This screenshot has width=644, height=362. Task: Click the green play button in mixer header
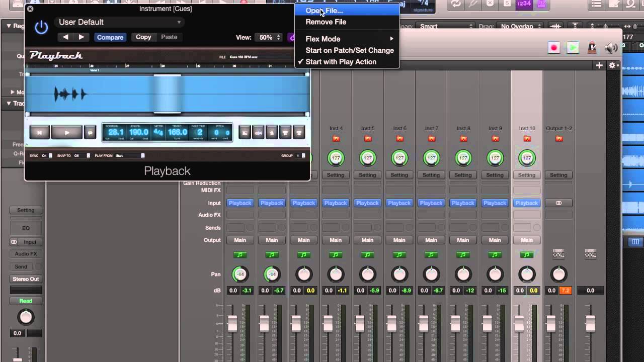pyautogui.click(x=573, y=48)
